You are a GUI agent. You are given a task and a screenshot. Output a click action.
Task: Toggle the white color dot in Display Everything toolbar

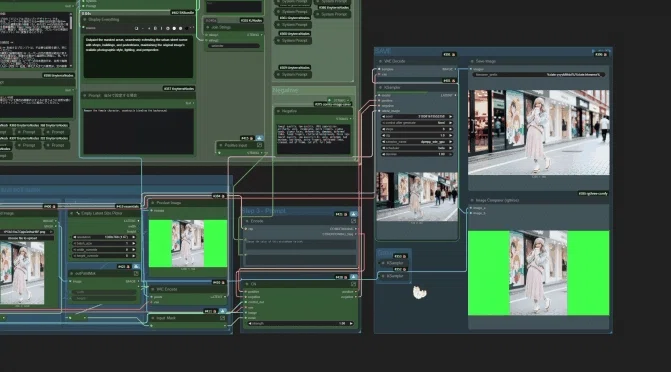point(174,28)
